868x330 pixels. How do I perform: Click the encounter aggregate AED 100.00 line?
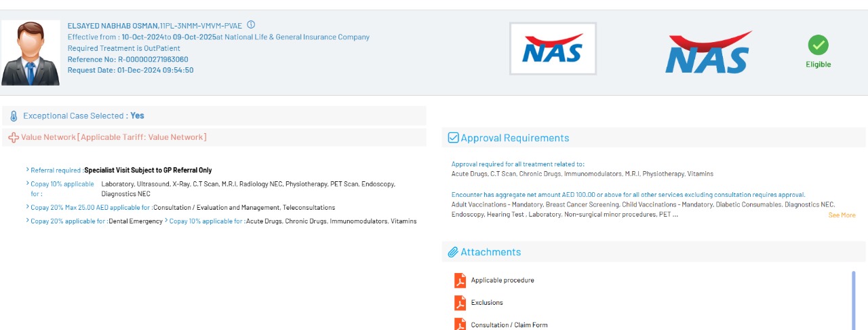pyautogui.click(x=629, y=195)
